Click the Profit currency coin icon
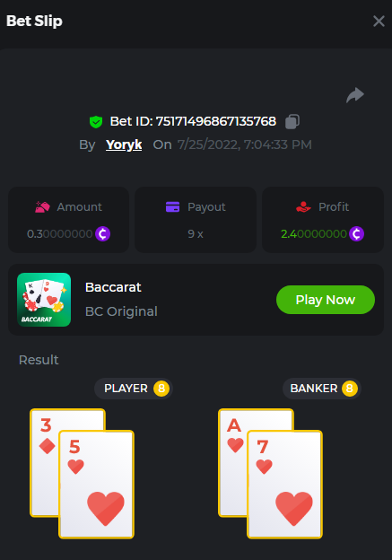The image size is (392, 560). pos(356,234)
